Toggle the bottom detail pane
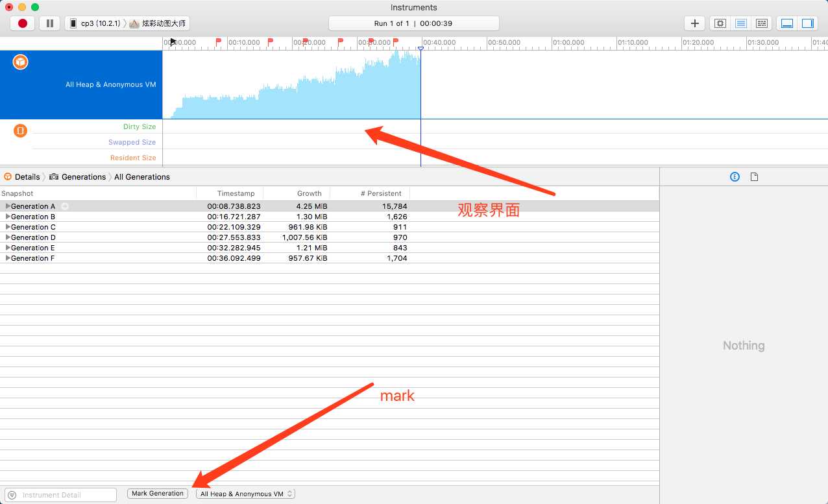Screen dimensions: 828x504 pos(787,23)
